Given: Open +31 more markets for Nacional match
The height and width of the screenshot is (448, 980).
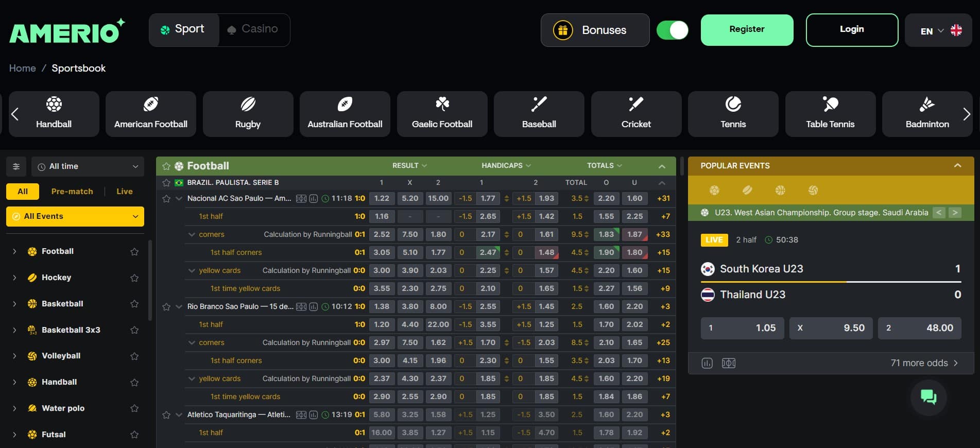Looking at the screenshot, I should [x=663, y=198].
